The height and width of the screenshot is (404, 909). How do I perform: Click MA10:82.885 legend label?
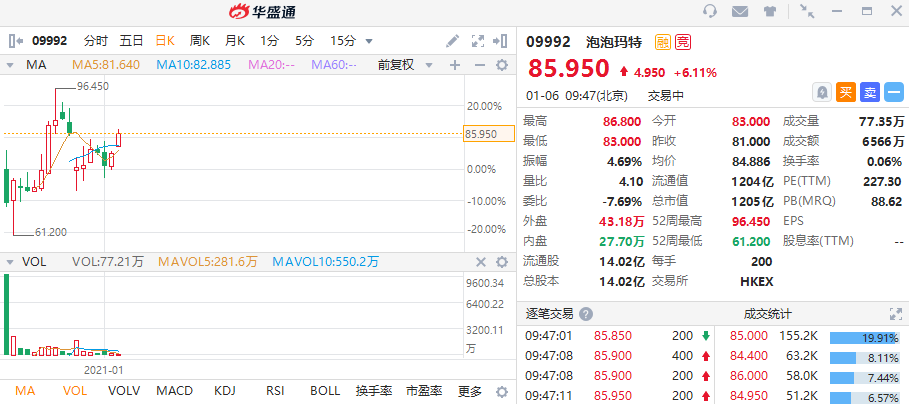[194, 65]
